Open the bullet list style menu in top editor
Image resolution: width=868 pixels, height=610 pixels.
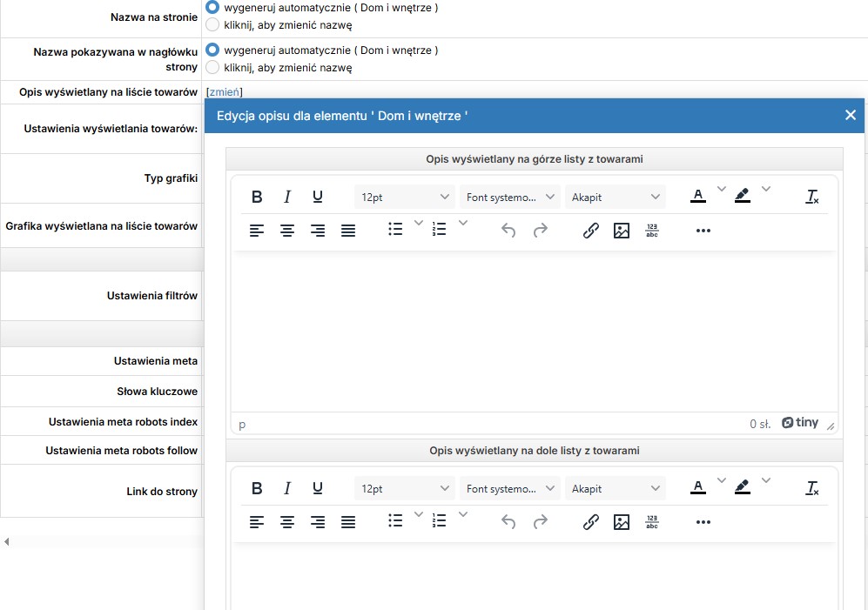pyautogui.click(x=419, y=223)
